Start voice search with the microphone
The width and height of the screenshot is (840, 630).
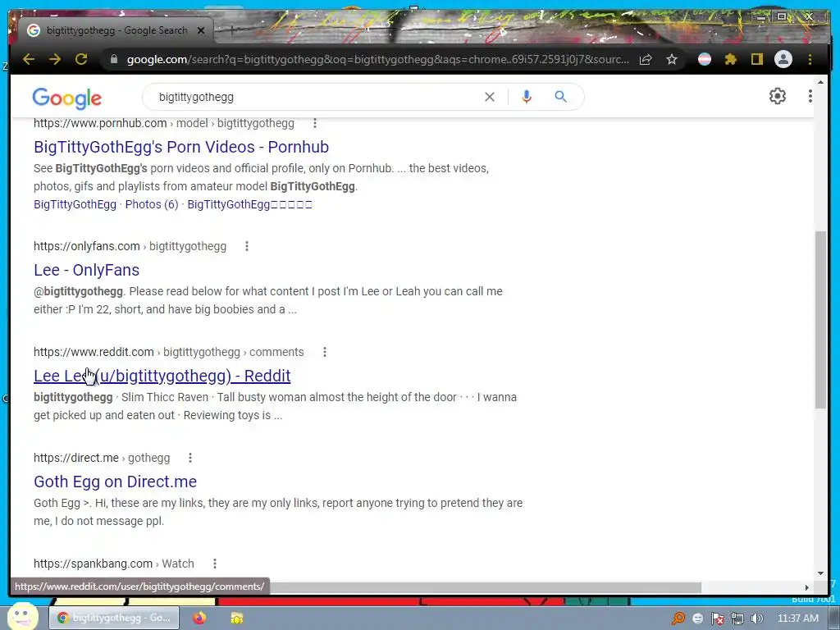pyautogui.click(x=527, y=97)
